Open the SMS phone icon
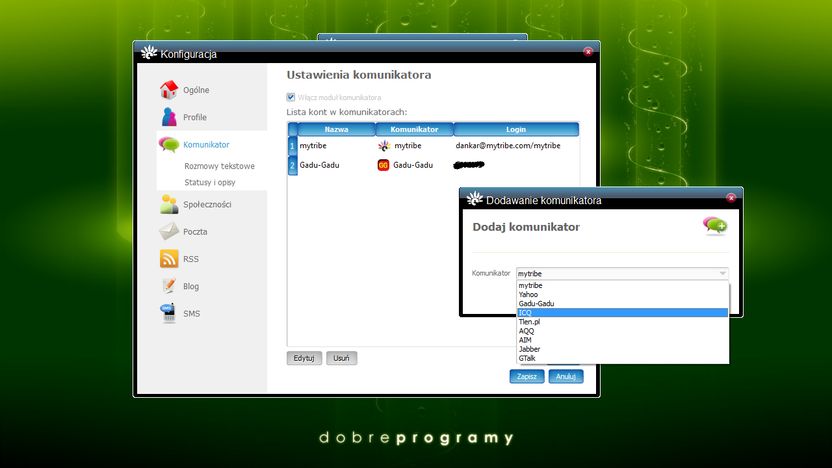Image resolution: width=832 pixels, height=468 pixels. click(168, 313)
